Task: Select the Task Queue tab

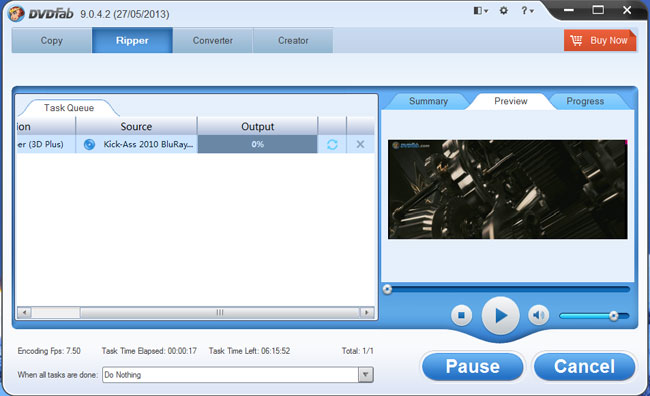Action: point(69,108)
